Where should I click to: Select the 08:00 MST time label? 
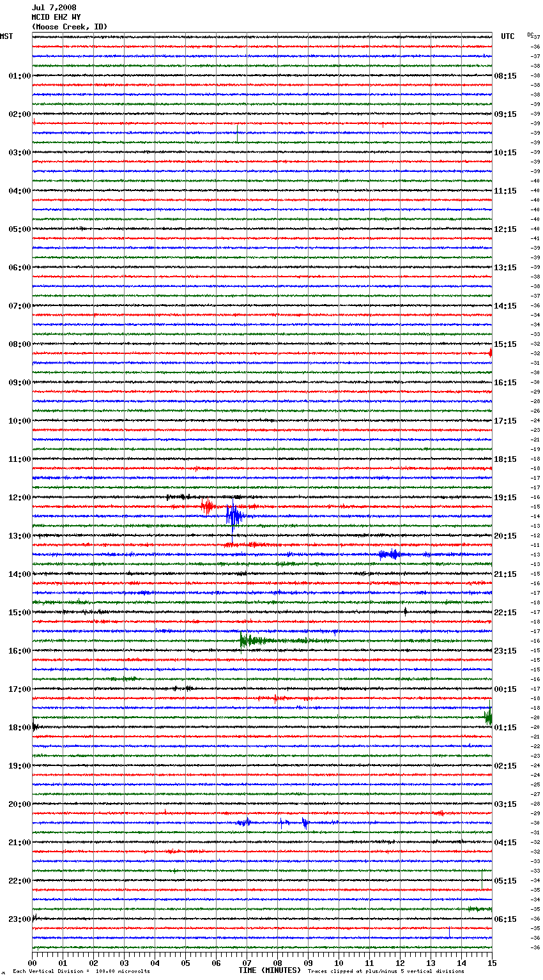pos(20,344)
